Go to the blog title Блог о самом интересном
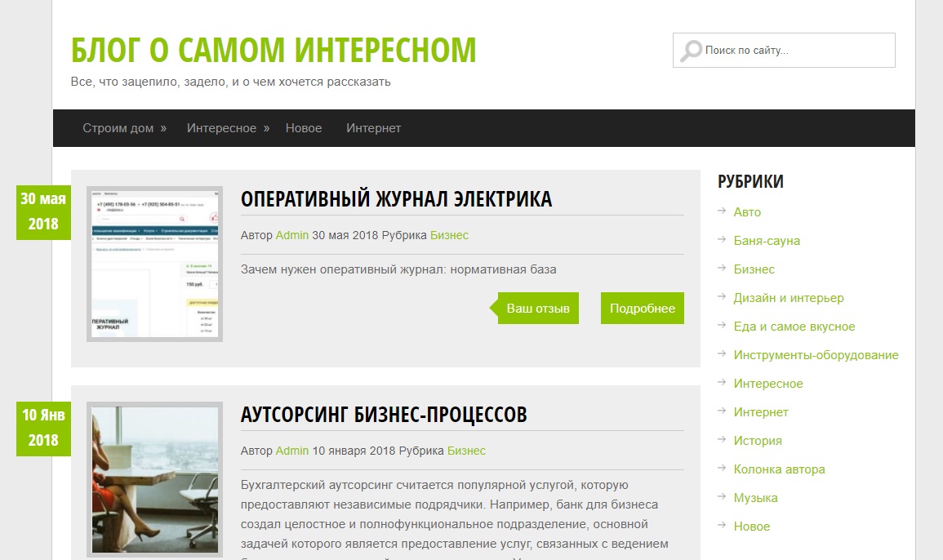The height and width of the screenshot is (560, 943). [x=274, y=51]
